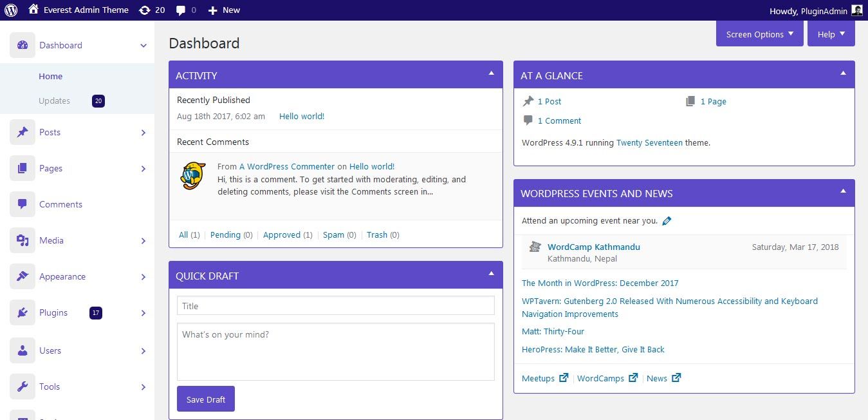Filter comments by Approved

(282, 235)
